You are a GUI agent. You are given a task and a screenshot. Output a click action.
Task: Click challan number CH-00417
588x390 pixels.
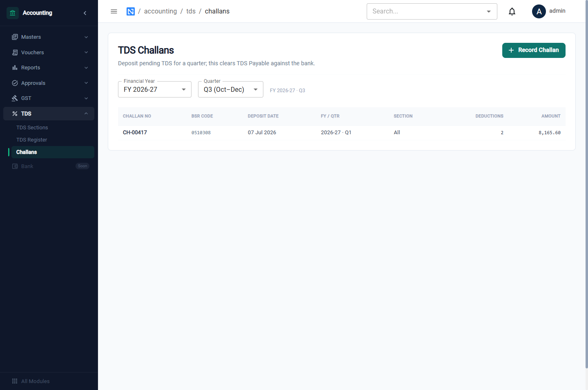135,133
